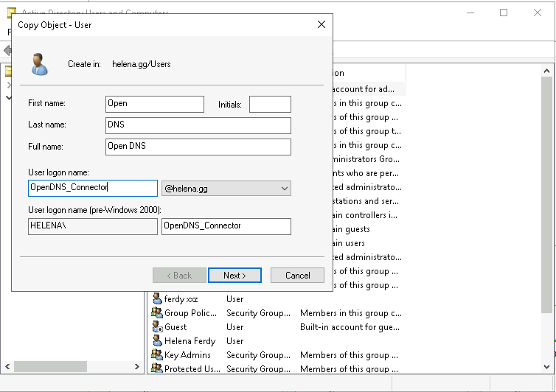Select the Helena Ferdy user icon

157,341
